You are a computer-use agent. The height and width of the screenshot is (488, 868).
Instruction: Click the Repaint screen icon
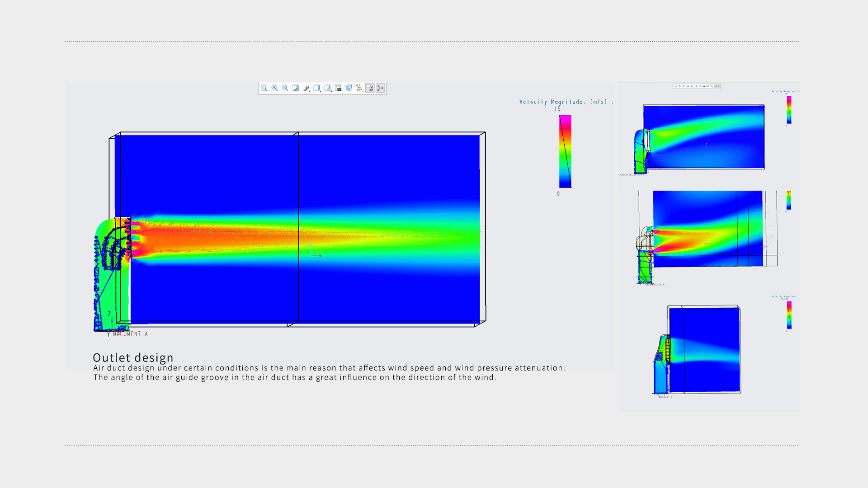click(296, 88)
